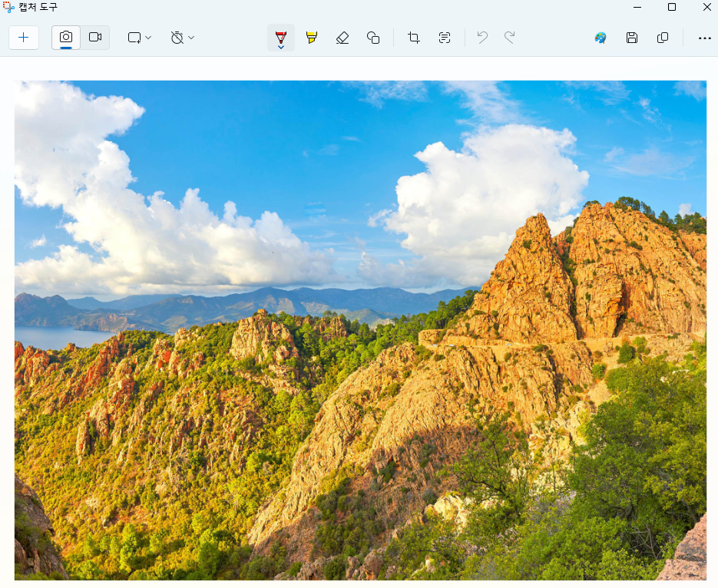This screenshot has height=588, width=718.
Task: Maximize the 캡처 도구 window
Action: [x=672, y=7]
